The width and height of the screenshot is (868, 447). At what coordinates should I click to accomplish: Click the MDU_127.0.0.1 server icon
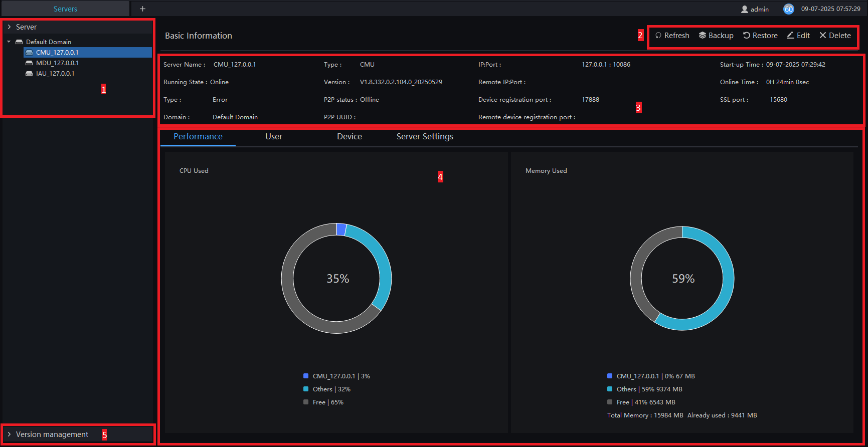[29, 63]
